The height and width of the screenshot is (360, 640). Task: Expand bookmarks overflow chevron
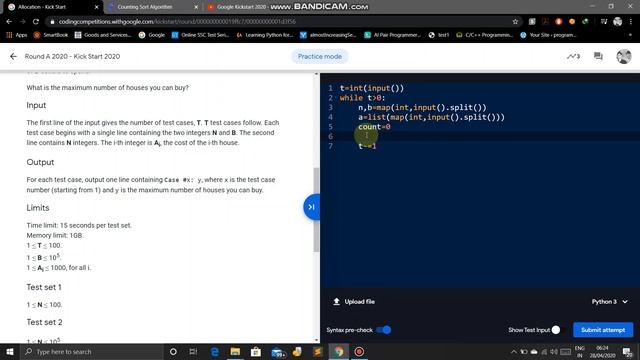point(630,35)
